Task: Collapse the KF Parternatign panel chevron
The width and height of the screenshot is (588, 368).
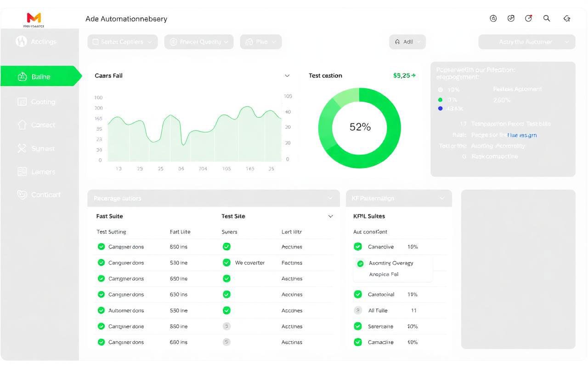Action: point(442,198)
